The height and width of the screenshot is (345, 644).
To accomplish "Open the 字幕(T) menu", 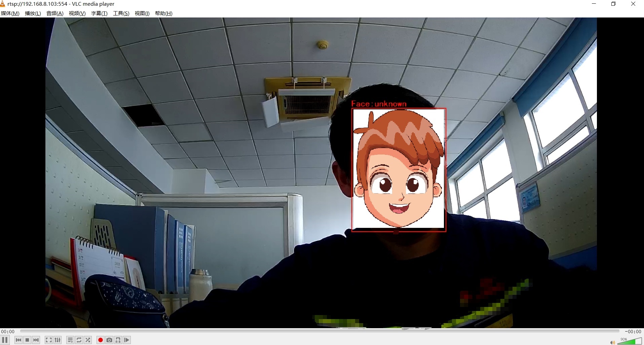I will [x=99, y=13].
